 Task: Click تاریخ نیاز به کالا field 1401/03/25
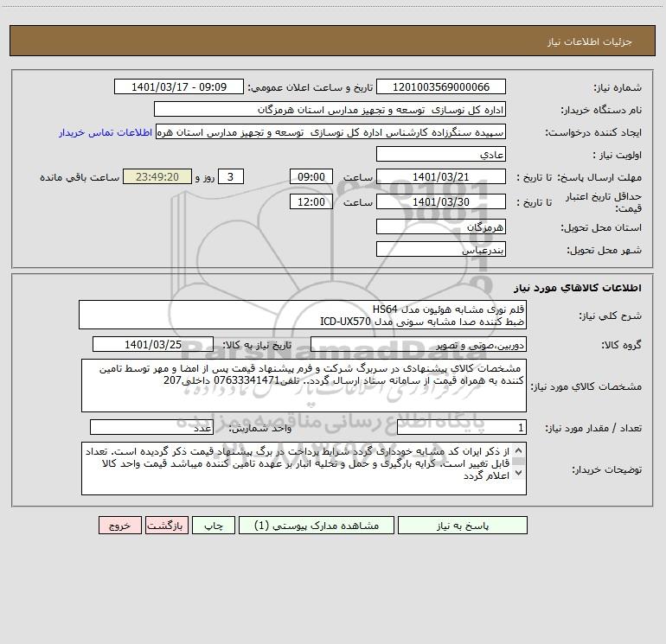153,344
